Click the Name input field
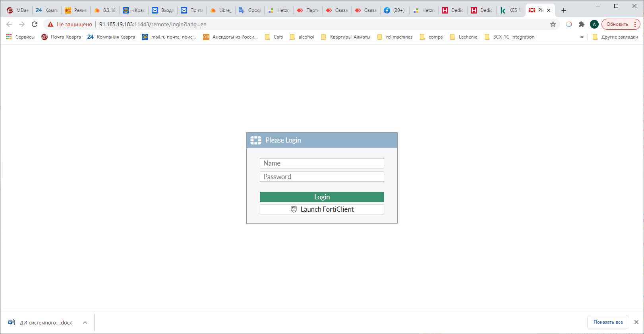644x334 pixels. (322, 163)
